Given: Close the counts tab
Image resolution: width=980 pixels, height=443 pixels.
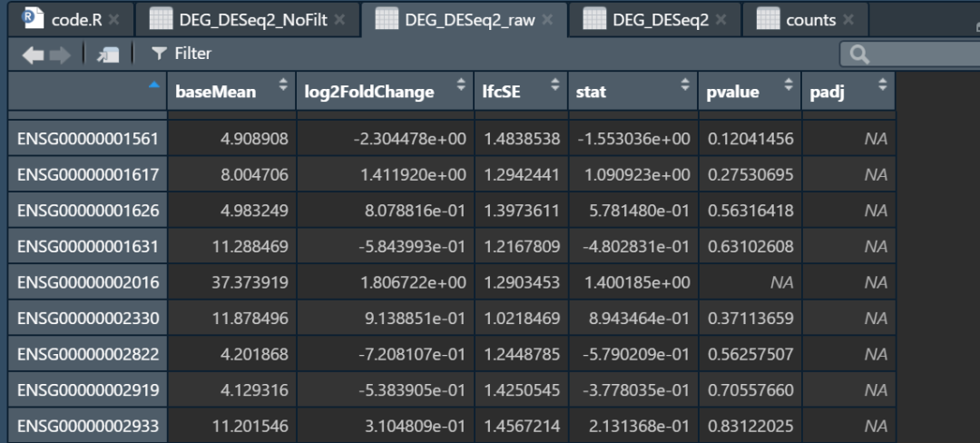Looking at the screenshot, I should pos(848,20).
